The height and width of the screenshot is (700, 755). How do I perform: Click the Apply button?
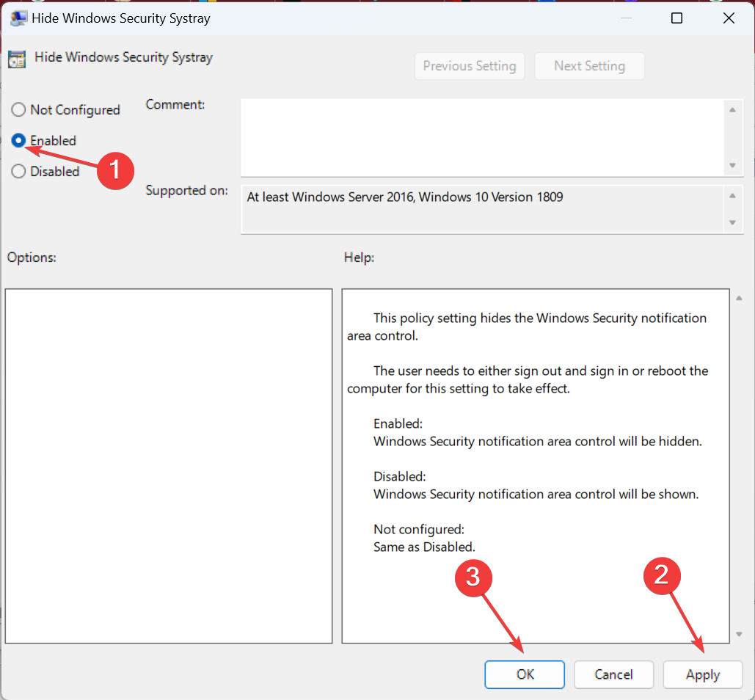coord(702,674)
